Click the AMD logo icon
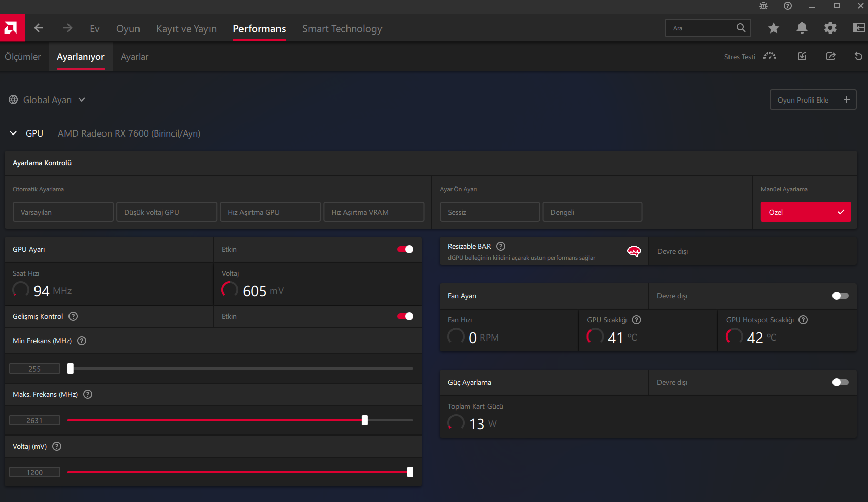The image size is (868, 502). pos(12,28)
